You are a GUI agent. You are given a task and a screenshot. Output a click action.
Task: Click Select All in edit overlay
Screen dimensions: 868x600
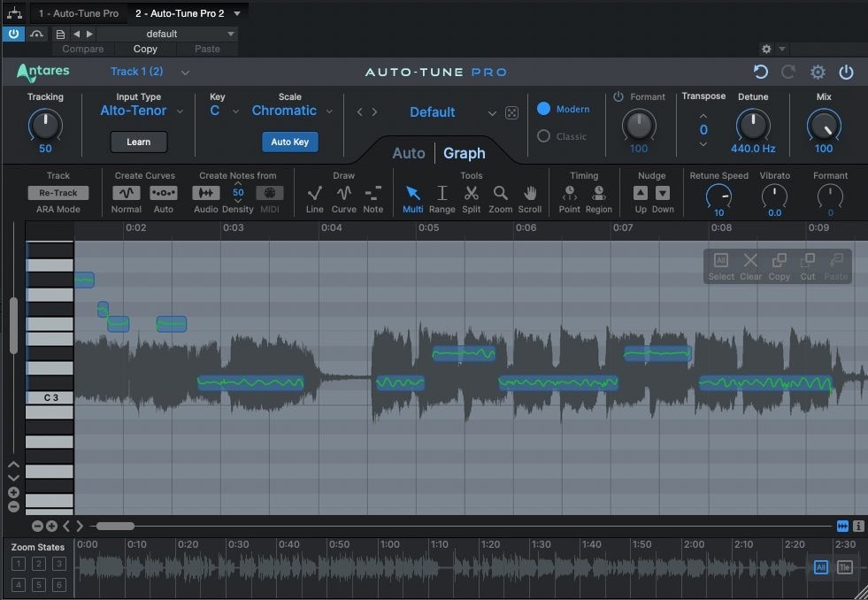pos(721,266)
